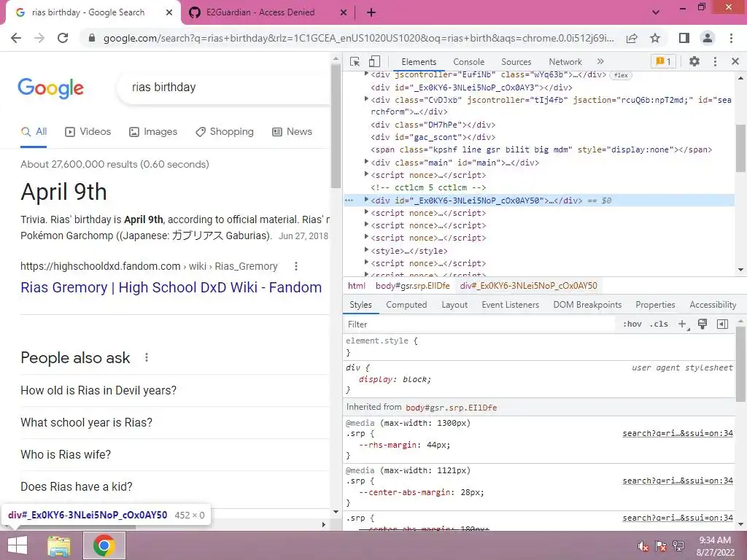Click the search box containing rias birthday
747x560 pixels.
(x=224, y=87)
